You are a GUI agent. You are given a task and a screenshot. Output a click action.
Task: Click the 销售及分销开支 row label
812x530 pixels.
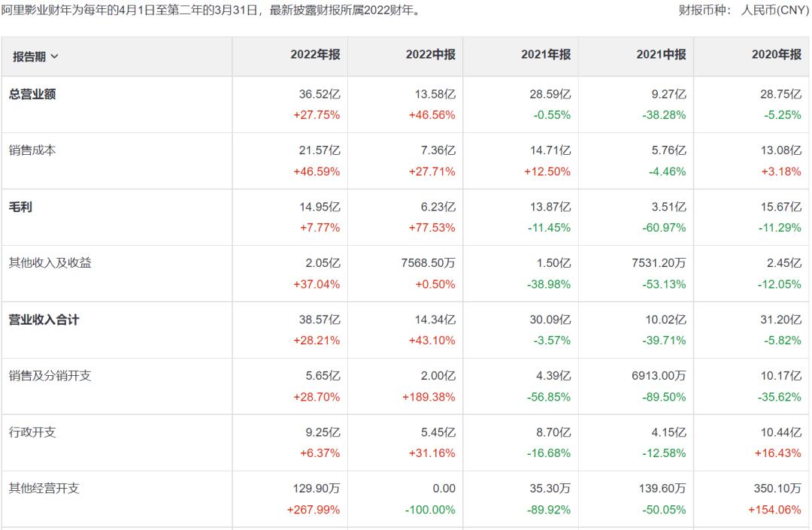pos(50,376)
